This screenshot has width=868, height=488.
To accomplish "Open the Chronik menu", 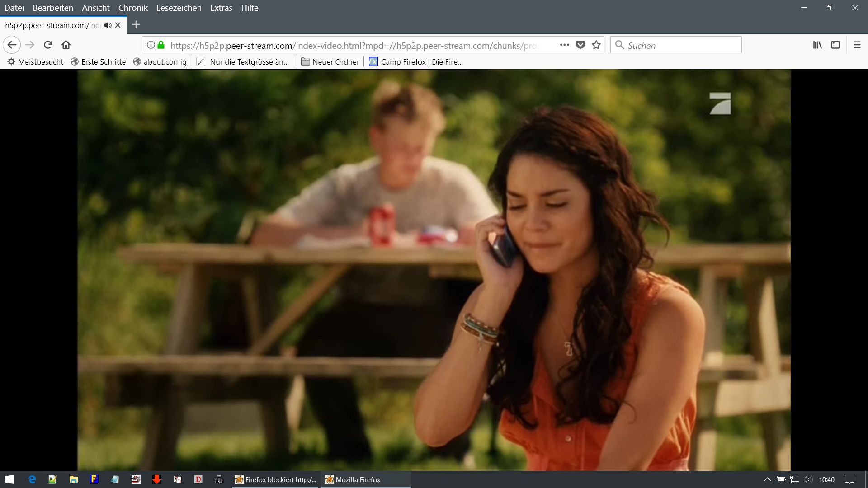I will coord(133,8).
